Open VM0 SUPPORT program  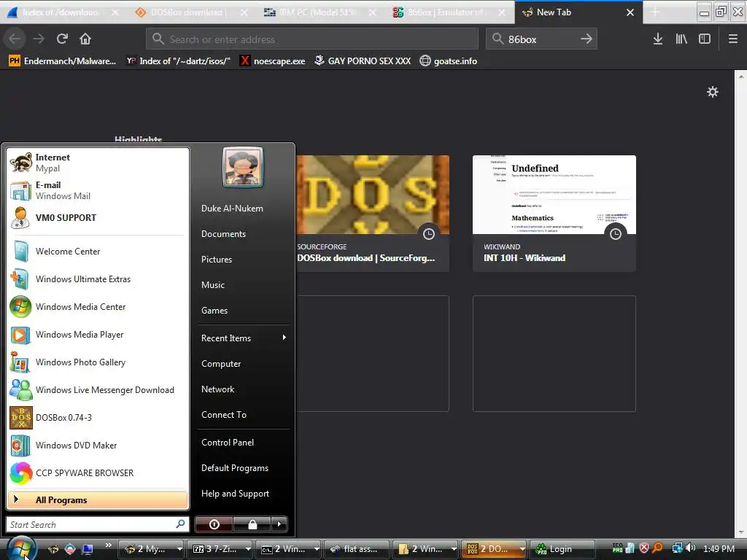(98, 217)
